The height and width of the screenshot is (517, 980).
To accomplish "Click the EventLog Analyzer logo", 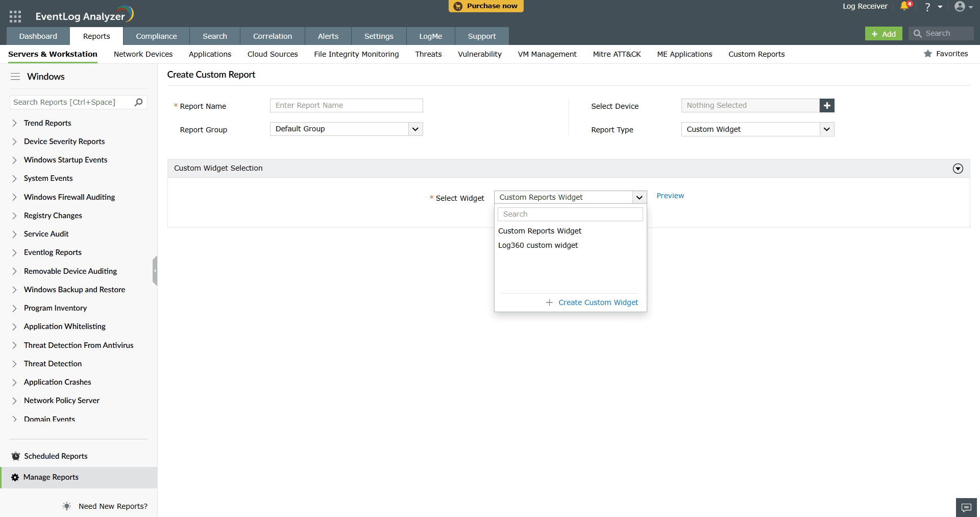I will click(84, 15).
